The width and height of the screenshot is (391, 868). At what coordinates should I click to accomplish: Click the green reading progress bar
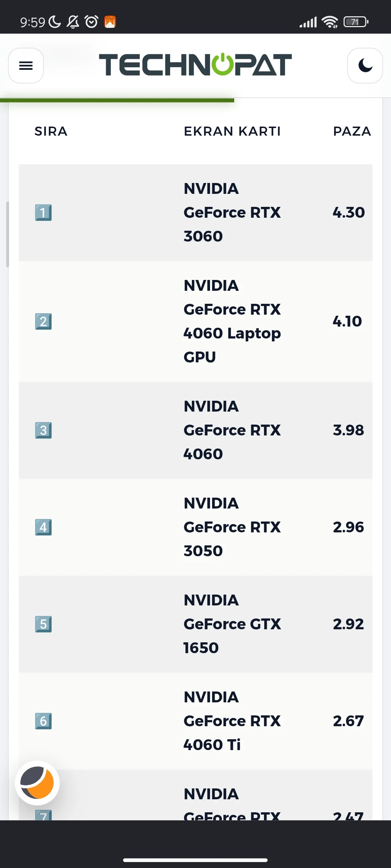tap(117, 100)
